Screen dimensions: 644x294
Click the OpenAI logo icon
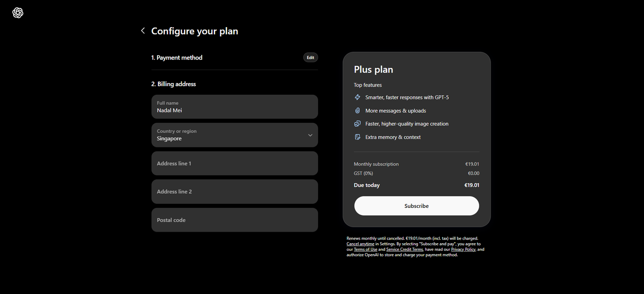coord(18,13)
